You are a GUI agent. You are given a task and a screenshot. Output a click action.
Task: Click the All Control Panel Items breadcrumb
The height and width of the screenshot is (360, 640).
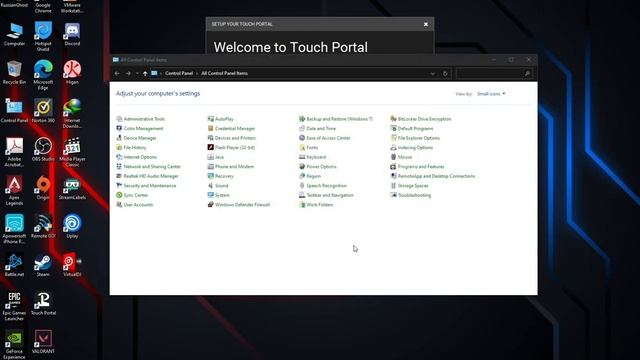pyautogui.click(x=224, y=73)
